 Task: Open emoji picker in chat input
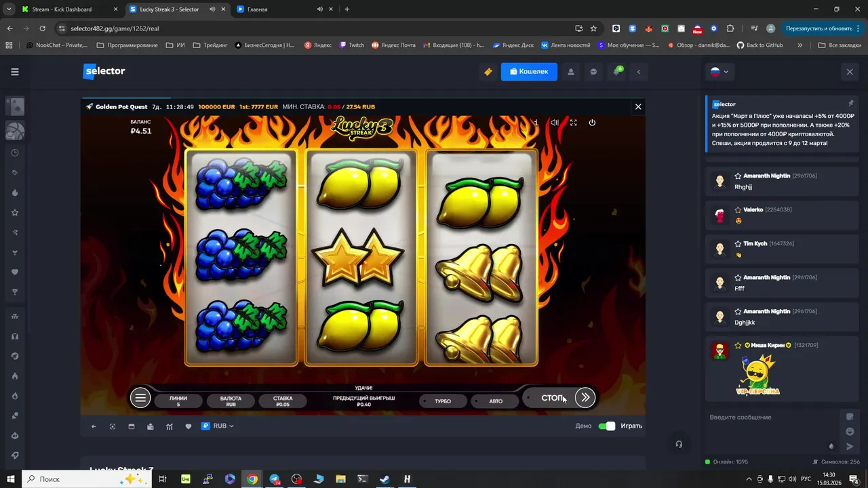(x=850, y=432)
